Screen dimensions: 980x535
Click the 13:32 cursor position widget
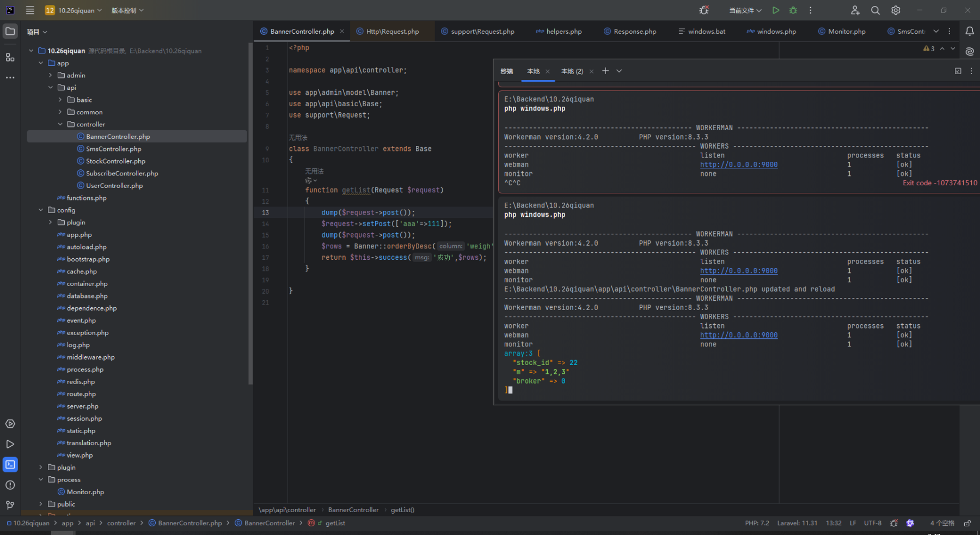(834, 523)
